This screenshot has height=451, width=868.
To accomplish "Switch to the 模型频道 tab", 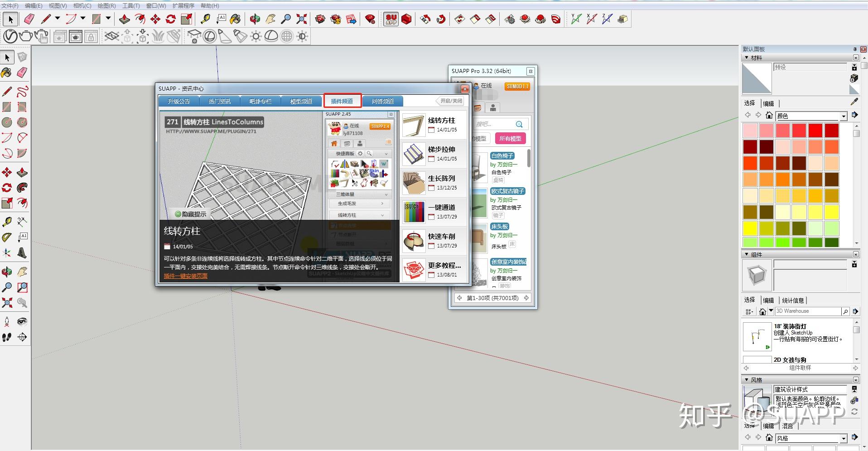I will tap(301, 101).
